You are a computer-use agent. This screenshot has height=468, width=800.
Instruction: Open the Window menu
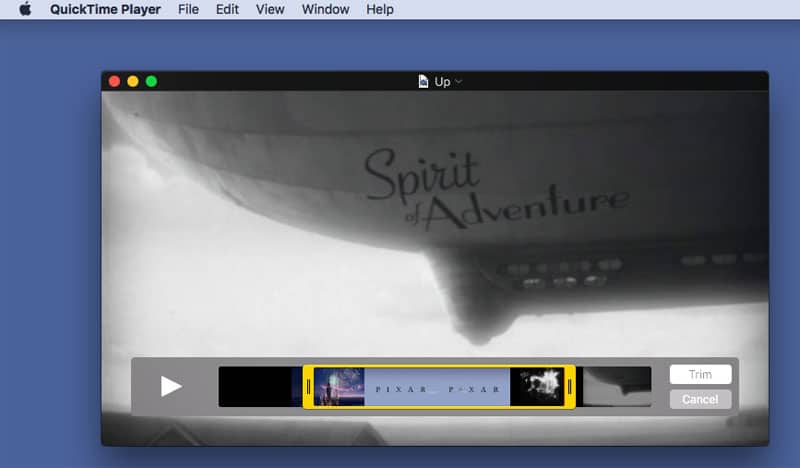coord(326,9)
